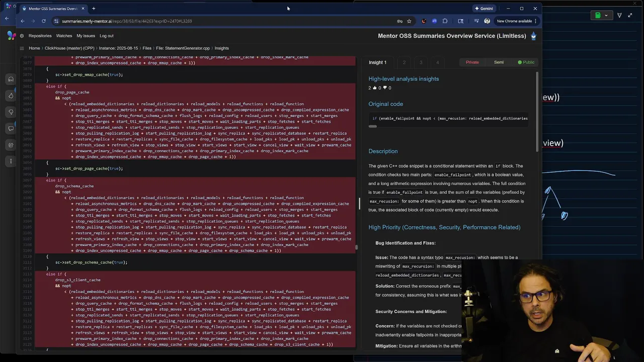
Task: Open the media controls icon
Action: coord(476,21)
